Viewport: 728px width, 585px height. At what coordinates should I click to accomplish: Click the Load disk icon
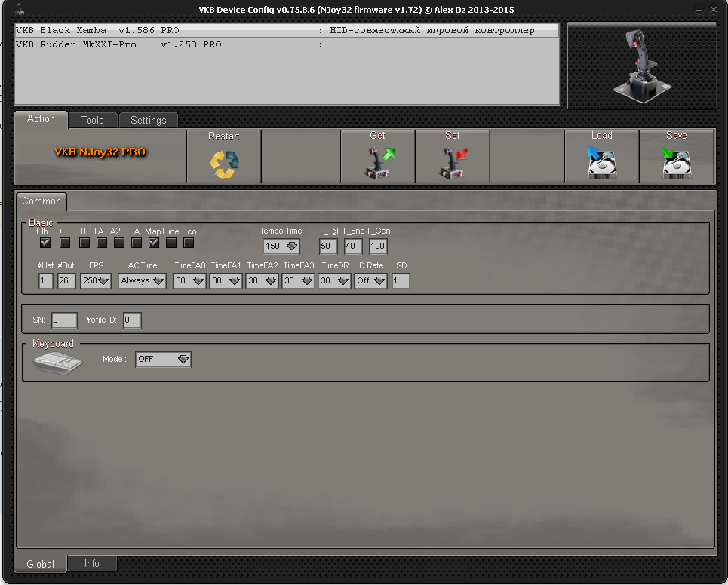click(602, 163)
